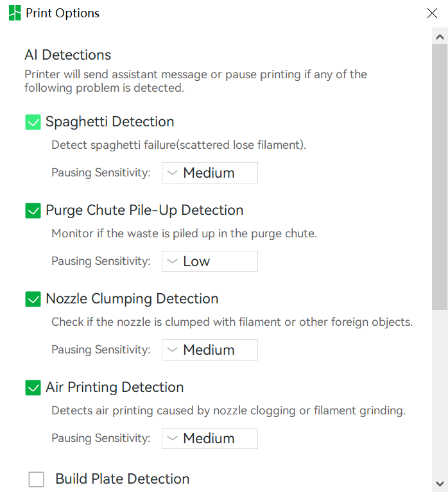Disable Spaghetti Detection checkbox
The width and height of the screenshot is (448, 492).
pyautogui.click(x=33, y=122)
